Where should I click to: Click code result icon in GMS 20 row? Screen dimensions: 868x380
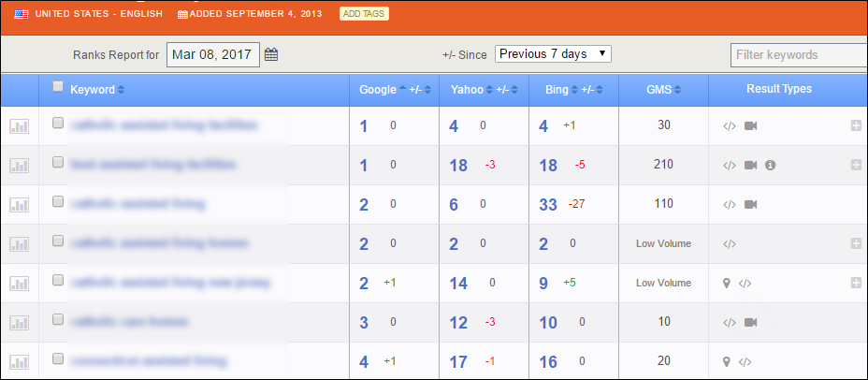tap(745, 361)
